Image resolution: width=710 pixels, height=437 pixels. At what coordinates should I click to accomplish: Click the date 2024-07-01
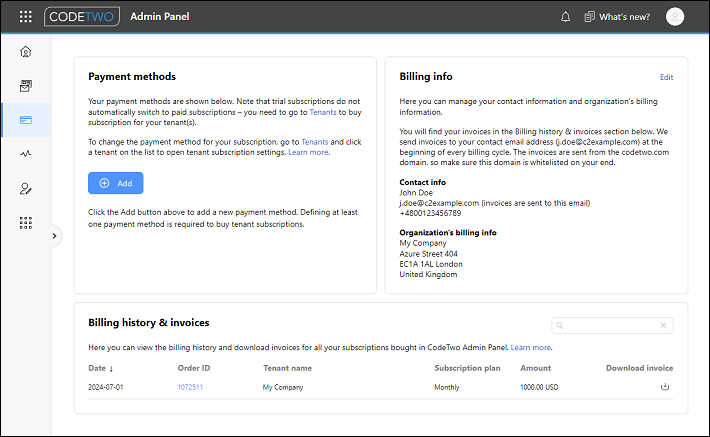tap(106, 387)
